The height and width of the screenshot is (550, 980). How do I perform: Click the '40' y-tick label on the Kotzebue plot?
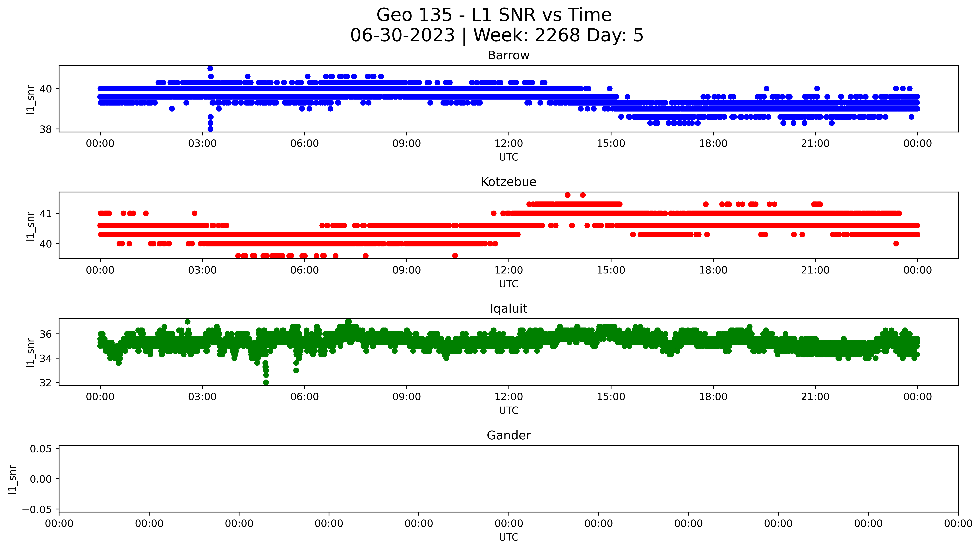[46, 244]
